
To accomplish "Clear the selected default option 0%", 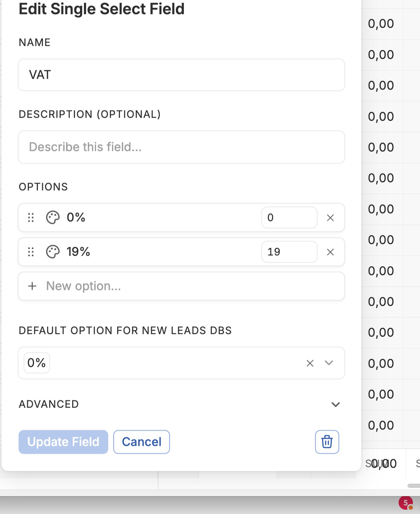I will click(x=310, y=363).
